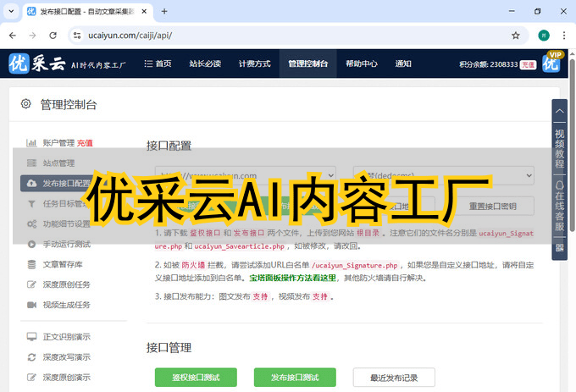This screenshot has height=392, width=576.
Task: Click the 优采云 logo icon
Action: click(x=20, y=63)
